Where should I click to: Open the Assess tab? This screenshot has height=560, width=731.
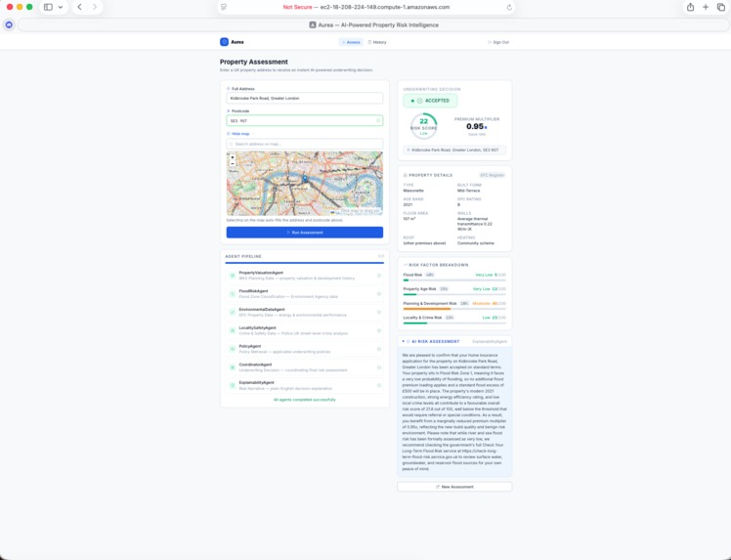click(x=351, y=42)
